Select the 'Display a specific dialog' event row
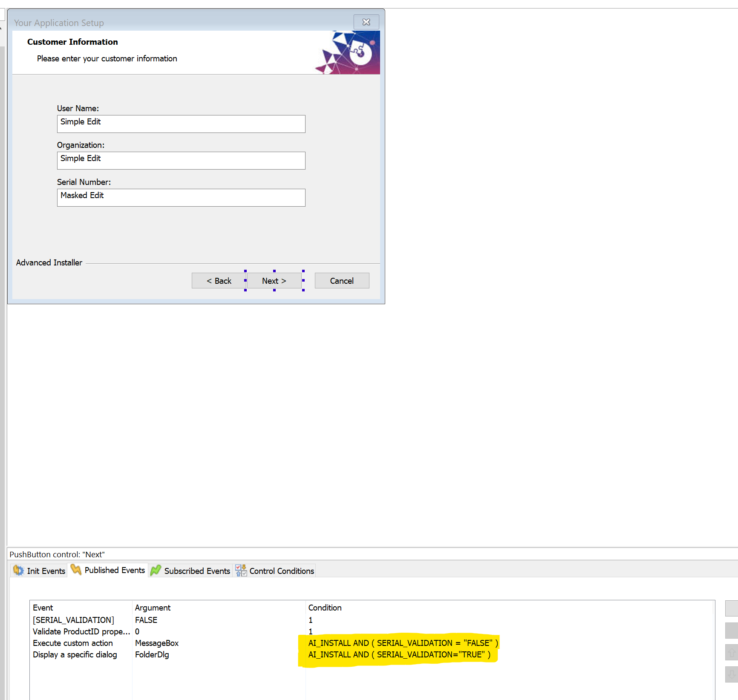738x700 pixels. [372, 654]
